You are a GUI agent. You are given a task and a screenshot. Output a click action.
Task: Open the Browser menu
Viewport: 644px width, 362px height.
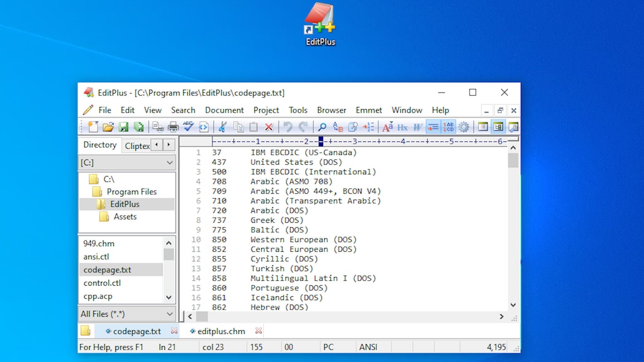(331, 110)
